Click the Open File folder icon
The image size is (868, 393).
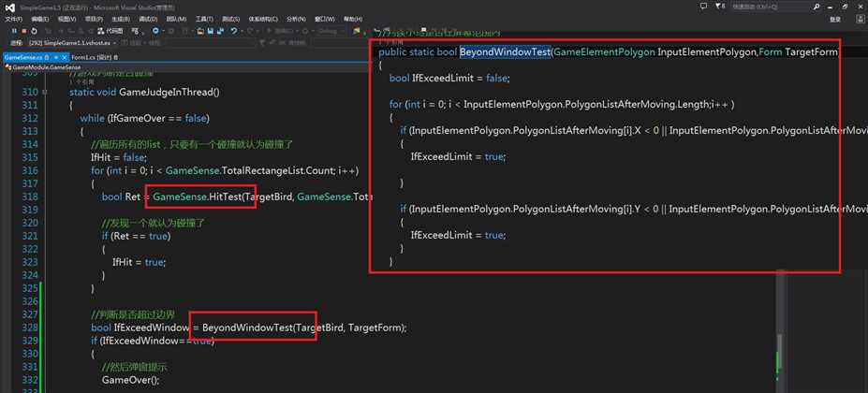pyautogui.click(x=199, y=31)
